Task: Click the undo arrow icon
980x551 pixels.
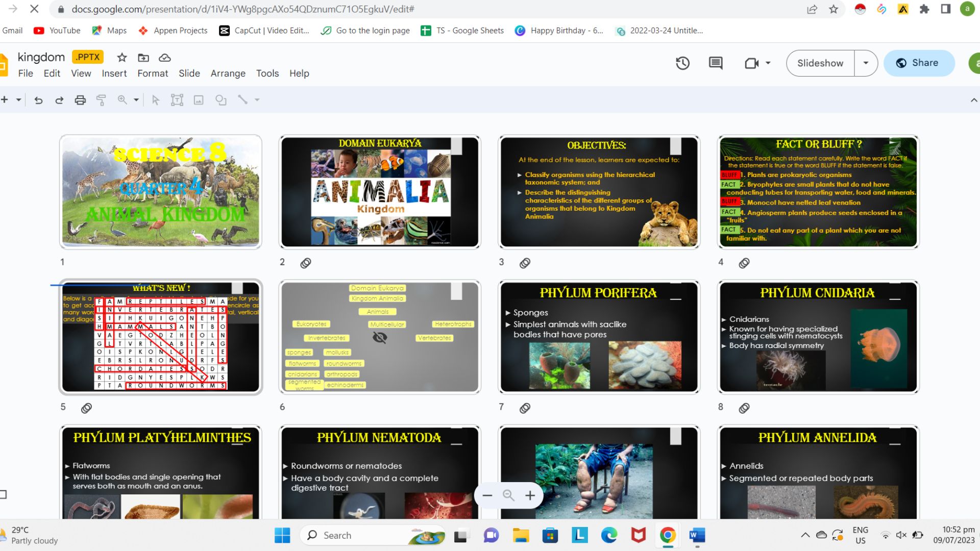Action: (x=38, y=100)
